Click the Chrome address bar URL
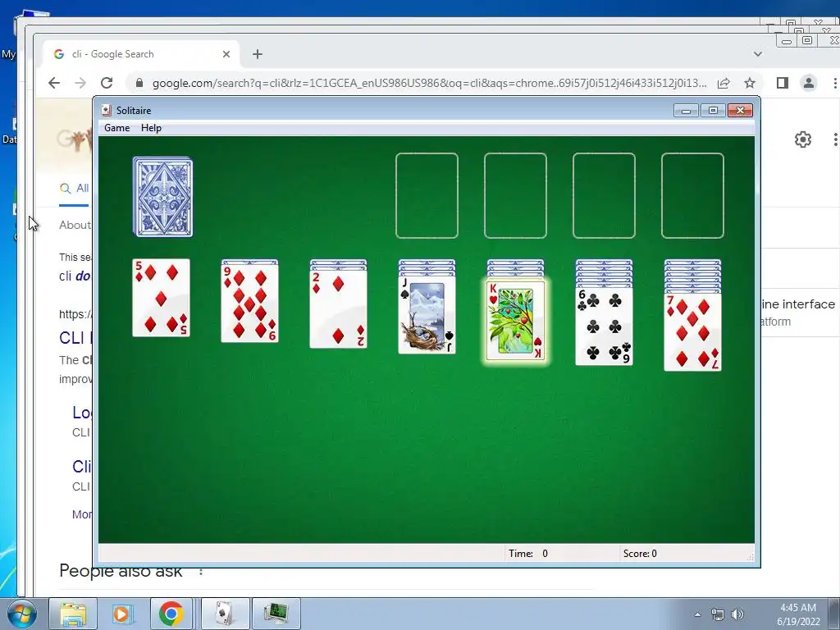This screenshot has height=630, width=840. click(429, 83)
